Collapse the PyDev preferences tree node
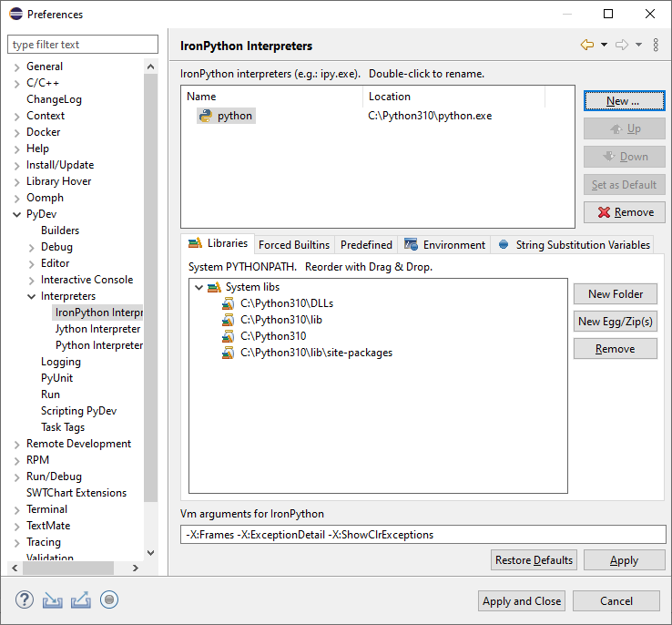This screenshot has width=672, height=625. [16, 214]
